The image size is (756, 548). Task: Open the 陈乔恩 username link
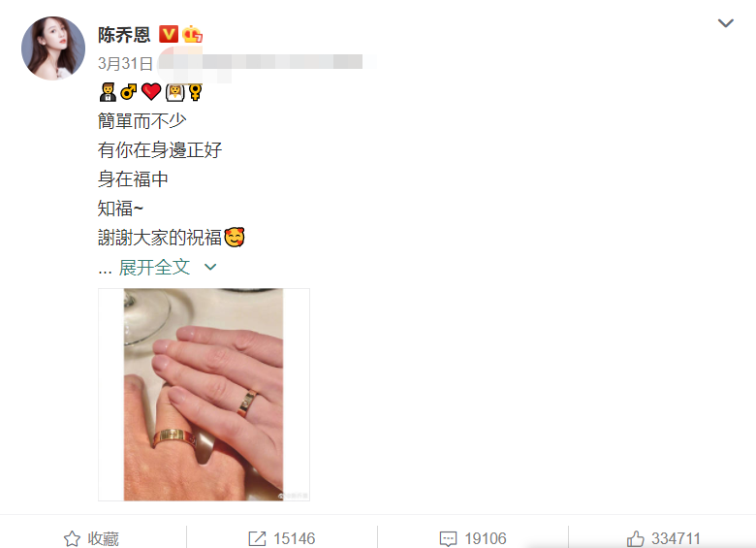coord(124,35)
